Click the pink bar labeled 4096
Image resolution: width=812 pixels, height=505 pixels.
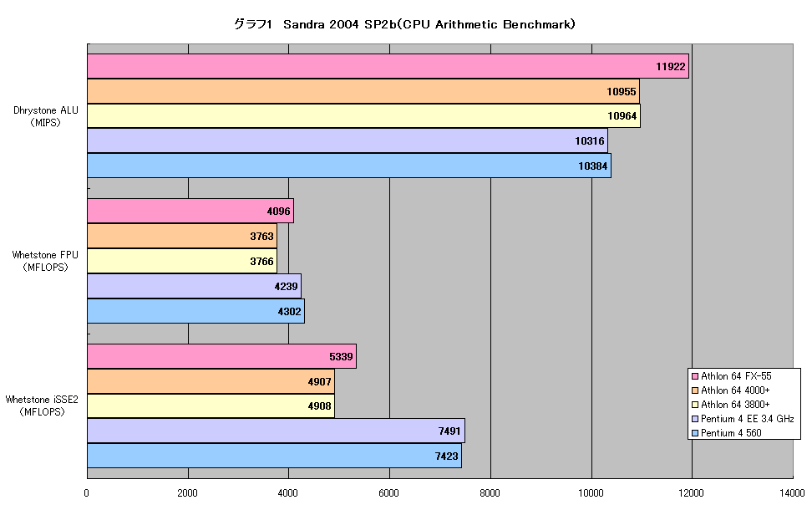tap(190, 211)
